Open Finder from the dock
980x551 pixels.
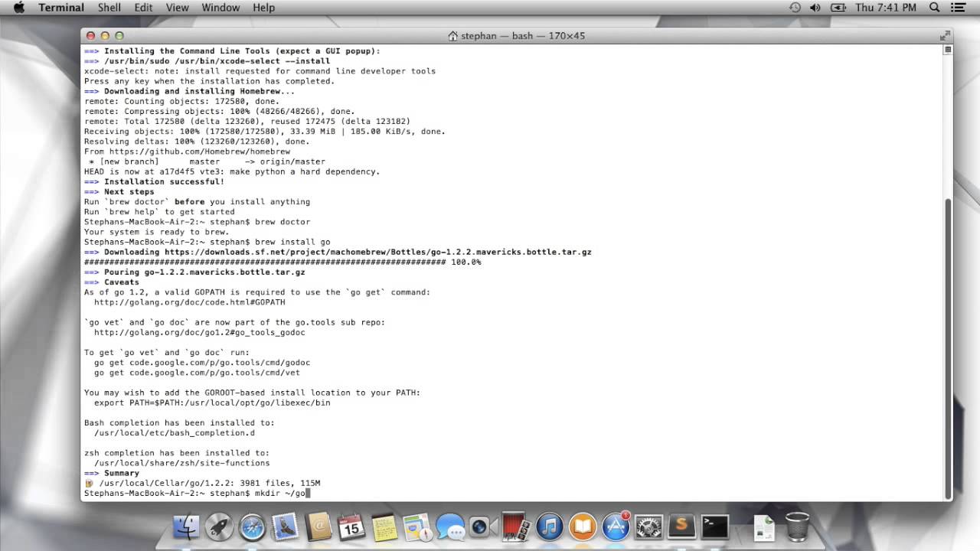pyautogui.click(x=186, y=527)
